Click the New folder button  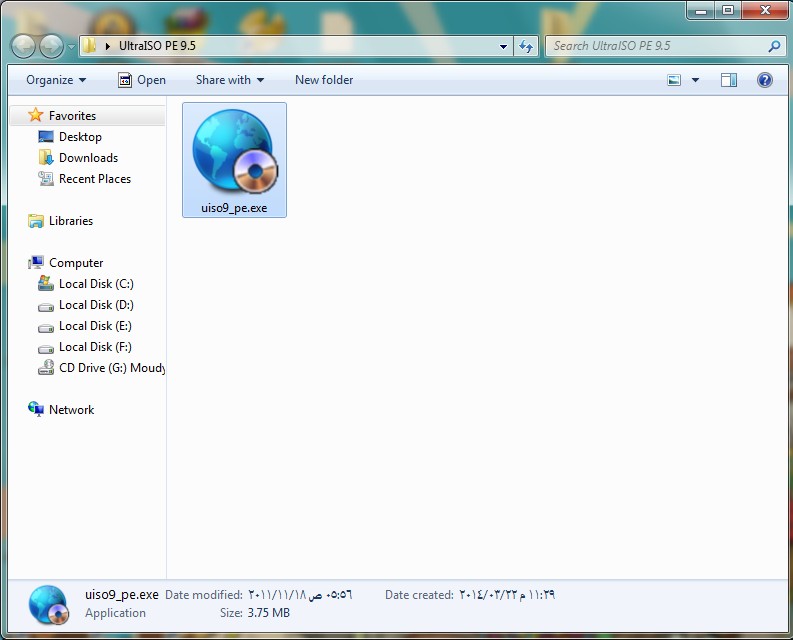coord(324,80)
